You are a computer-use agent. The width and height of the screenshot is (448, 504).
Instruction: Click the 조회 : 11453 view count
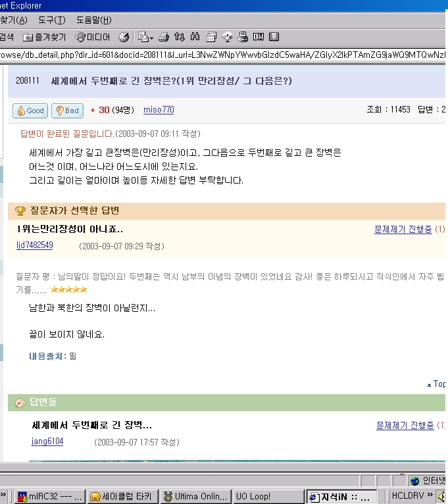pyautogui.click(x=389, y=110)
